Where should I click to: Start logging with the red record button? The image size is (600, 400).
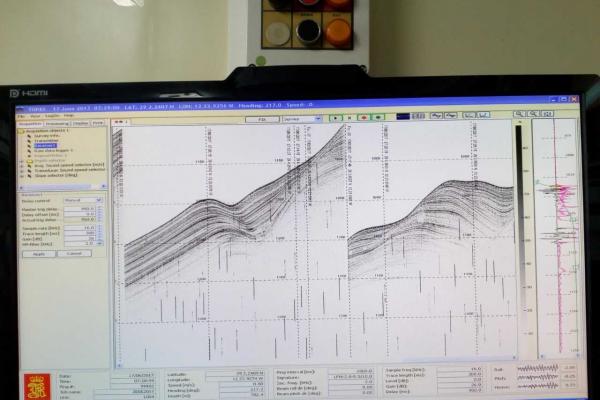(x=364, y=118)
